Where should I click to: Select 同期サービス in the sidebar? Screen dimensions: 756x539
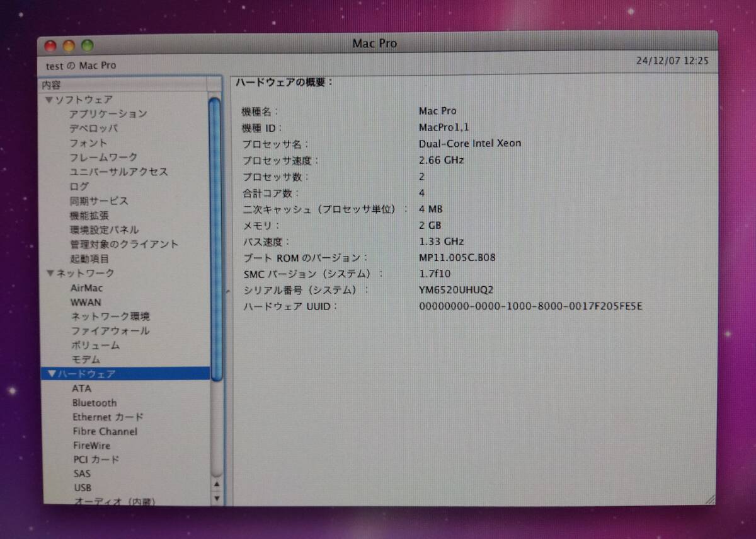pyautogui.click(x=99, y=201)
